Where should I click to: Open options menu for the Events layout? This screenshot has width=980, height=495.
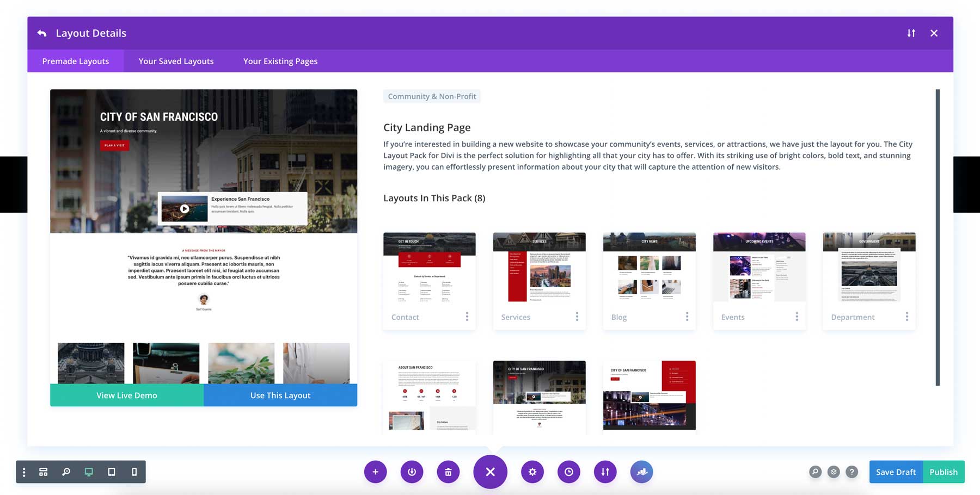click(797, 316)
